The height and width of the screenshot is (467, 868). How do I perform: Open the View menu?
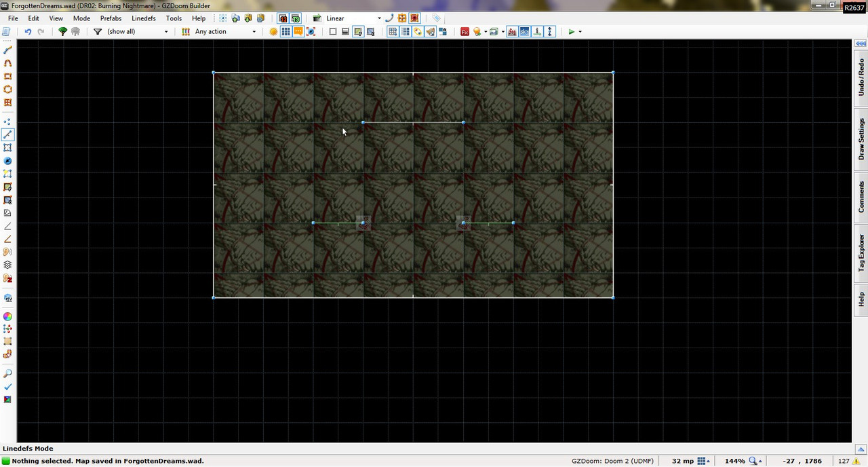tap(56, 18)
